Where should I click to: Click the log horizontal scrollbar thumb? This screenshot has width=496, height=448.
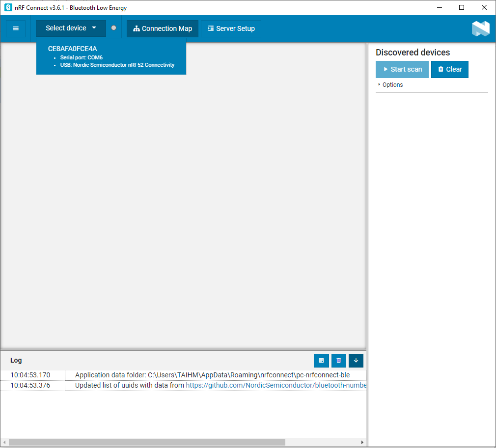click(147, 442)
